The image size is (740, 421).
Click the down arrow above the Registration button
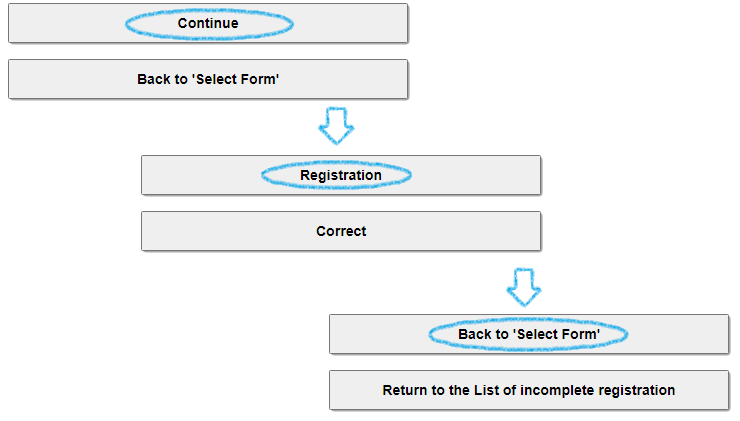[336, 127]
